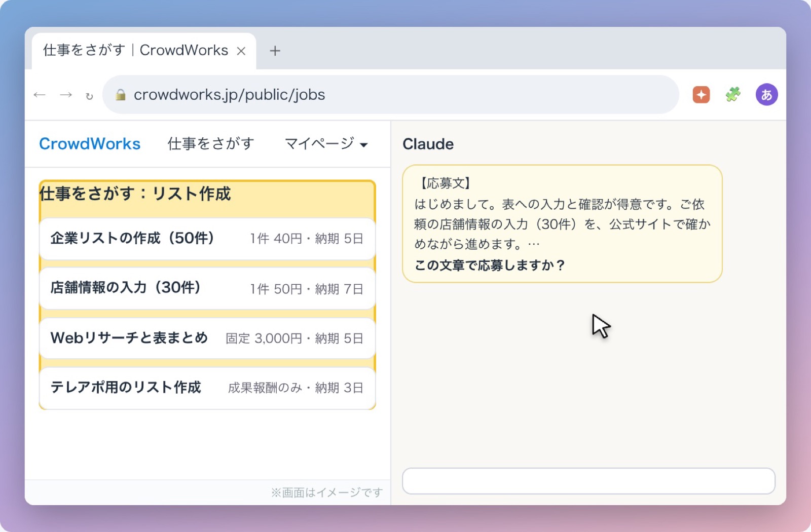
Task: Click the browser forward arrow
Action: click(x=66, y=95)
